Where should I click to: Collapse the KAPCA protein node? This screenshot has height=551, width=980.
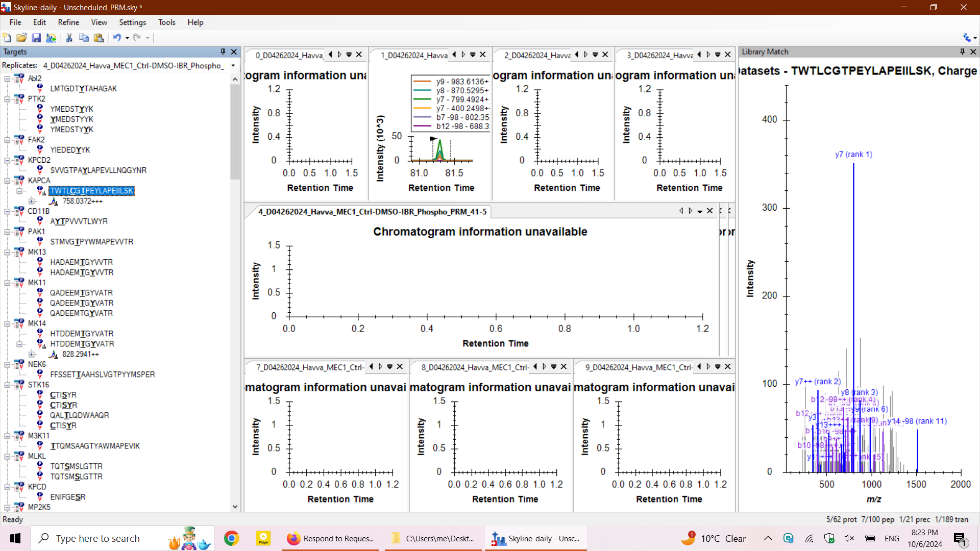7,181
